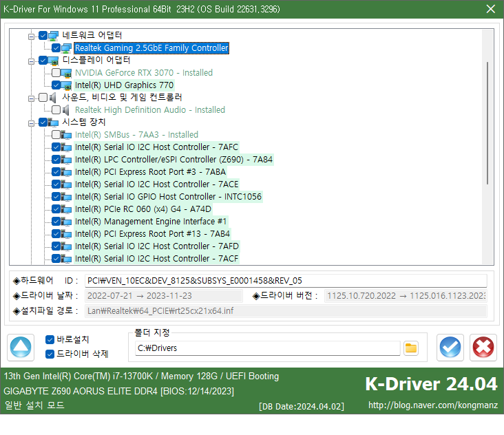Select PCI Express Root Port #13 - 7AB4 row
504x435 pixels.
pyautogui.click(x=152, y=234)
